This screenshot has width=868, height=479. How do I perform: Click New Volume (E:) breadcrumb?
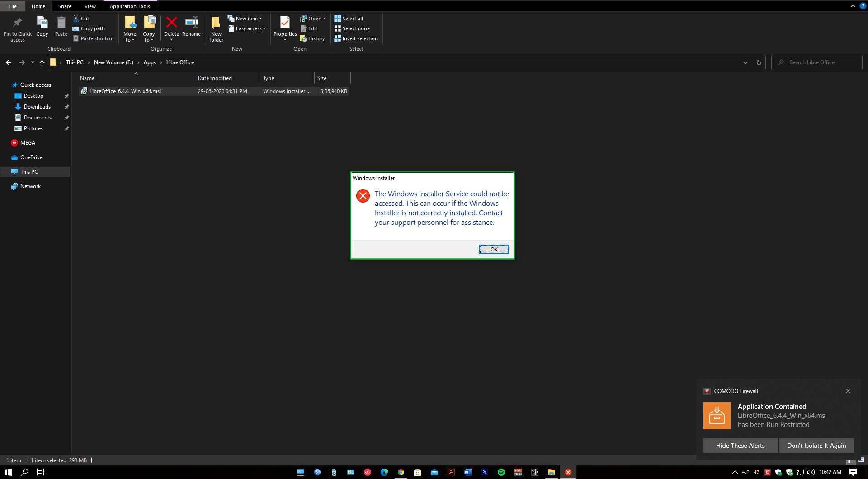click(x=113, y=62)
